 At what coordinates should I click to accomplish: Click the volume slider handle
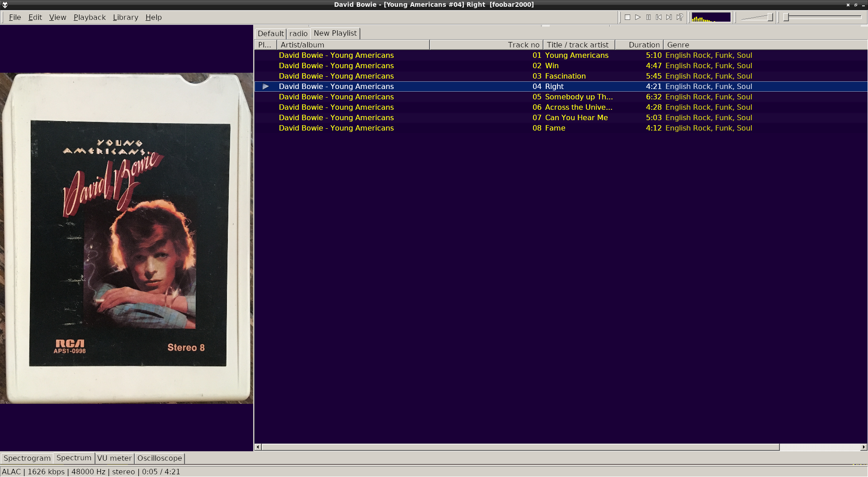pos(770,17)
